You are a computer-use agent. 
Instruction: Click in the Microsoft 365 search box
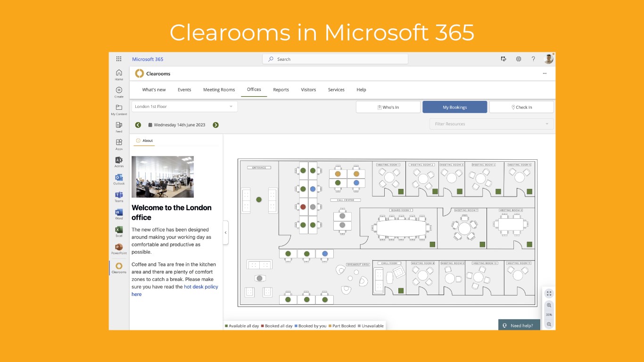335,59
